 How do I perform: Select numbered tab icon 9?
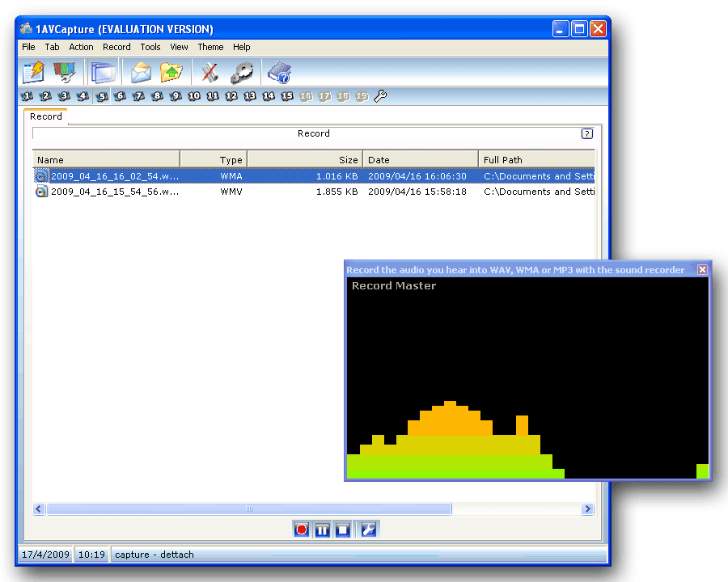click(x=176, y=96)
